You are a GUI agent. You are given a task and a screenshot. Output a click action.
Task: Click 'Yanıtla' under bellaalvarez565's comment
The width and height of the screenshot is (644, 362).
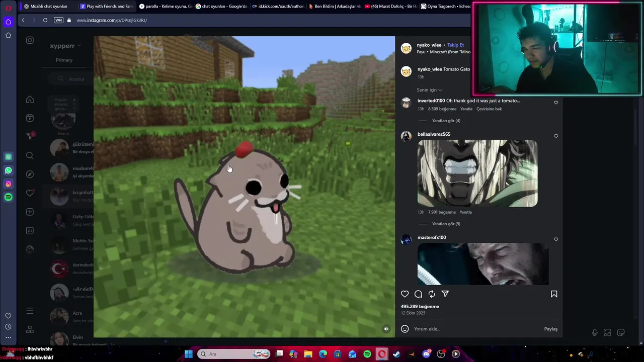coord(465,212)
